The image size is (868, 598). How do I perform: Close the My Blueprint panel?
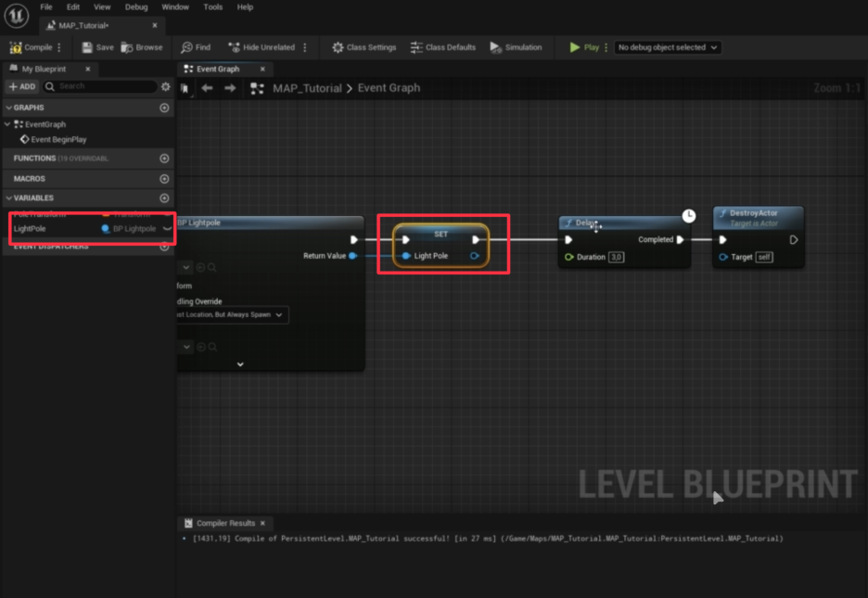point(87,70)
